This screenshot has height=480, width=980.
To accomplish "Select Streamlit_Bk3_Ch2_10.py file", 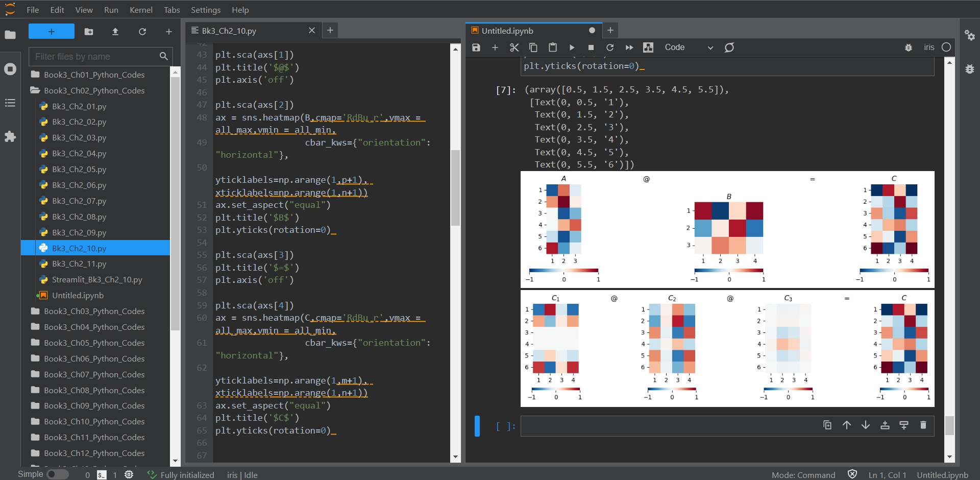I will (x=95, y=279).
